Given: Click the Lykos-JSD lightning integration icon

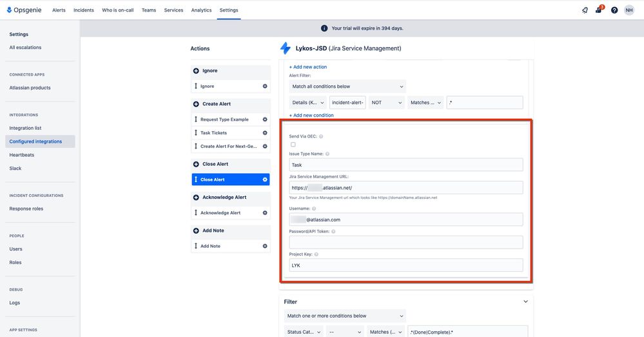Looking at the screenshot, I should pyautogui.click(x=286, y=48).
